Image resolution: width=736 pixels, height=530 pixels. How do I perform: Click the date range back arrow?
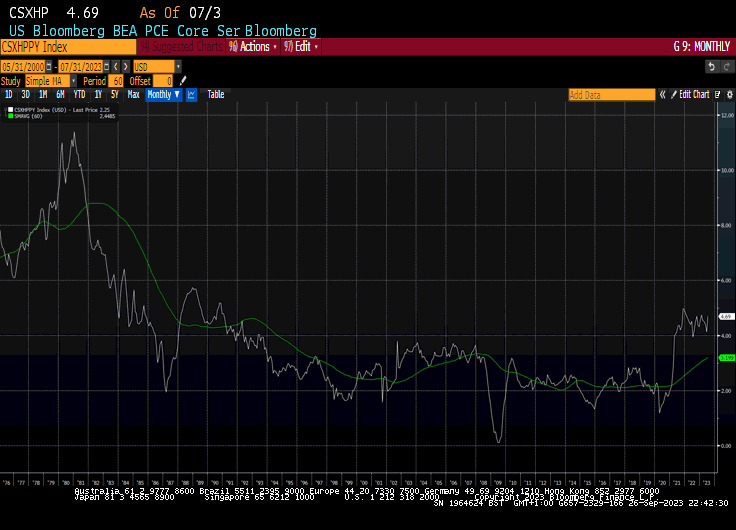(115, 66)
